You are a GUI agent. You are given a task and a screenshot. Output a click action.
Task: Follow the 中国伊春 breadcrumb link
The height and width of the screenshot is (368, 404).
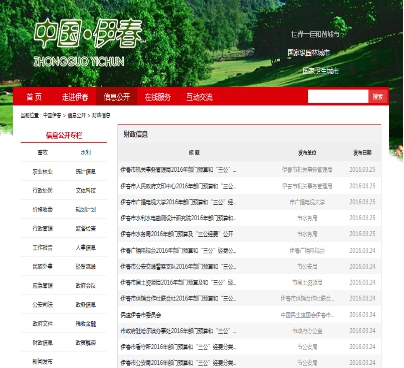click(52, 116)
